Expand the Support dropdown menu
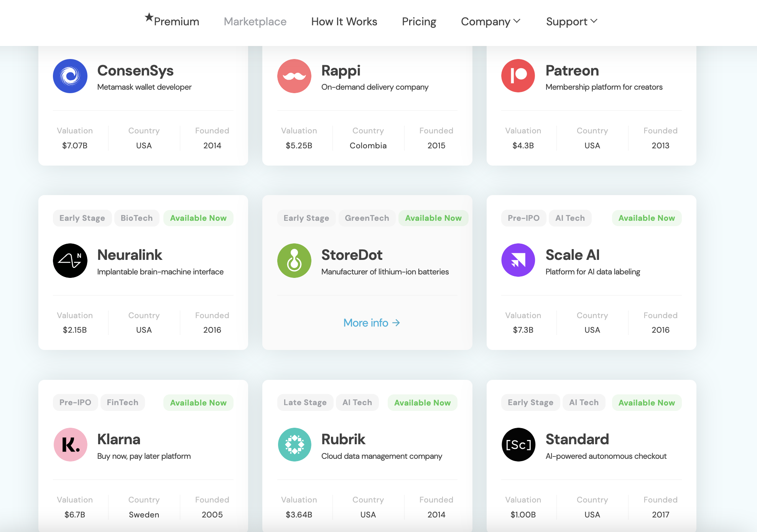Screen dimensions: 757x532 [572, 21]
